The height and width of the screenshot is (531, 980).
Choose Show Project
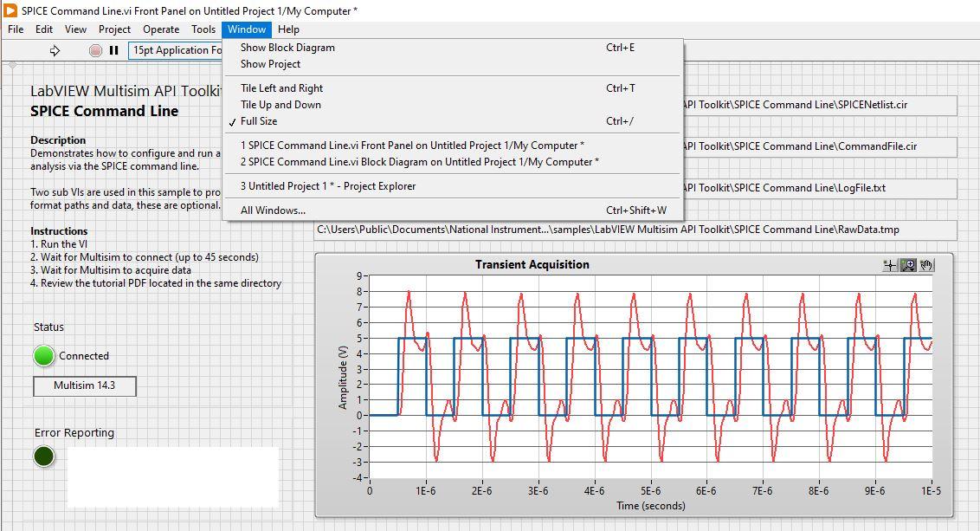point(451,64)
